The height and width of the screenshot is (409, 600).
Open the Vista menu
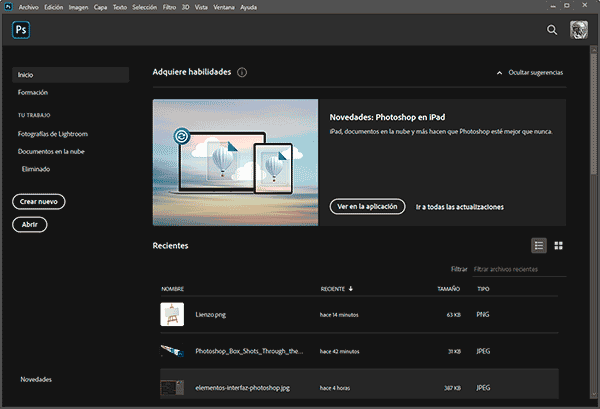tap(201, 7)
